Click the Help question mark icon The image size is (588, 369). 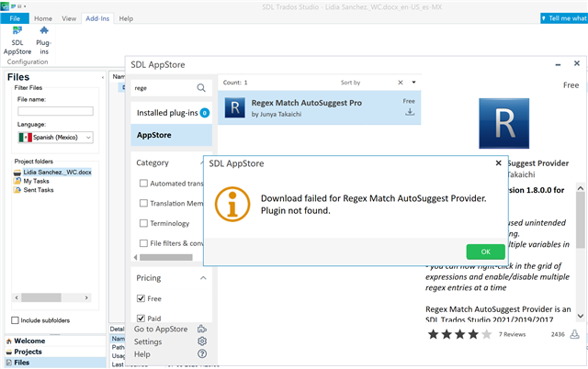tap(202, 353)
